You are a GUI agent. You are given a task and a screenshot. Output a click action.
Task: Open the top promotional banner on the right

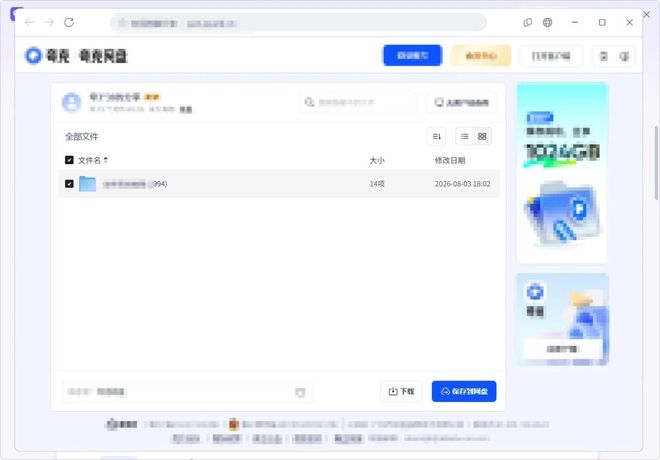tap(562, 173)
